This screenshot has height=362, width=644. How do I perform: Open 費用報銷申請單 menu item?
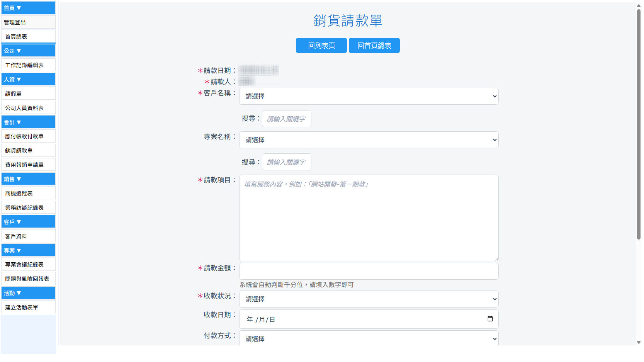pos(28,165)
